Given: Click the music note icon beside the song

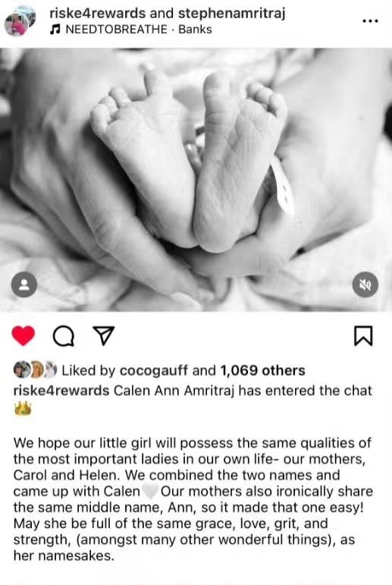Looking at the screenshot, I should (x=55, y=29).
